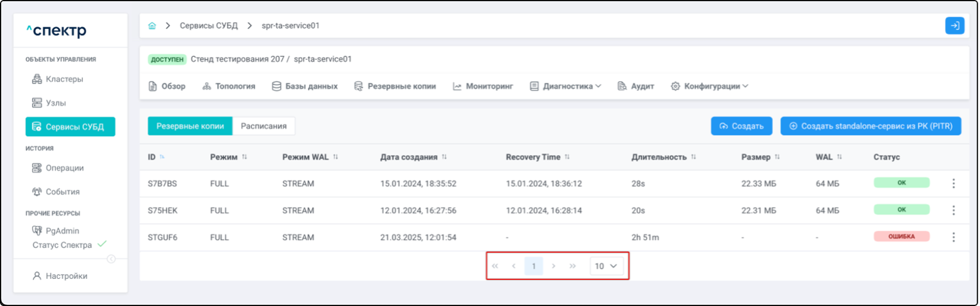Viewport: 980px width, 306px height.
Task: Go to next page arrow in pagination
Action: [x=553, y=266]
